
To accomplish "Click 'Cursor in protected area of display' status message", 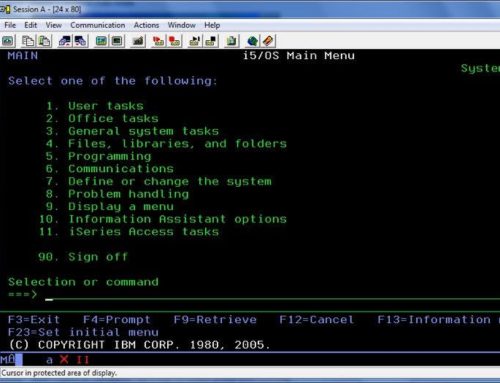I will pos(59,373).
